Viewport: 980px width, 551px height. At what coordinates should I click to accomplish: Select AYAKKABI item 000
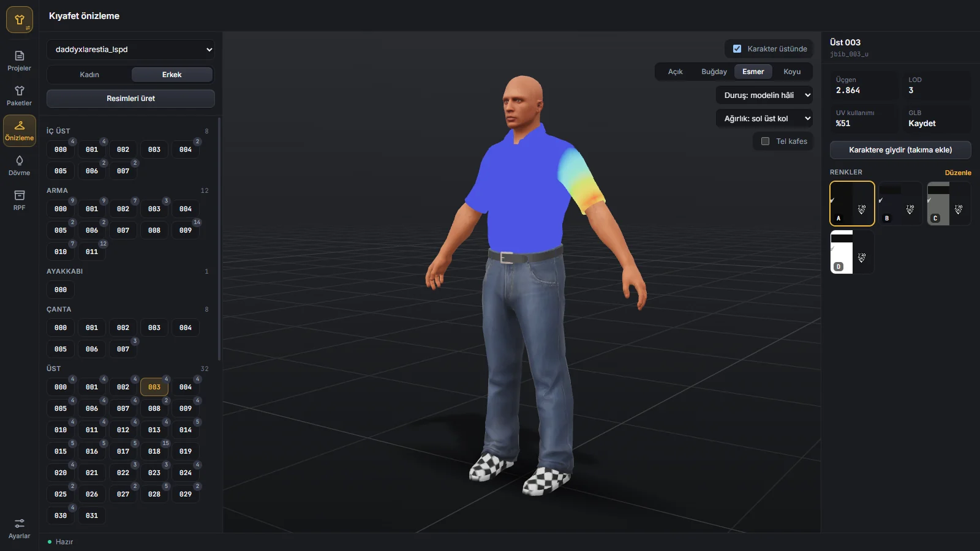click(61, 290)
